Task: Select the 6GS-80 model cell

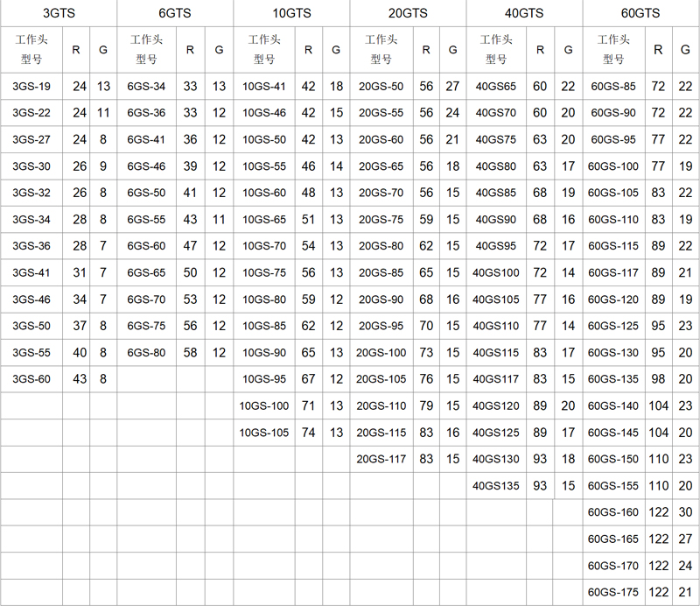Action: pyautogui.click(x=146, y=352)
